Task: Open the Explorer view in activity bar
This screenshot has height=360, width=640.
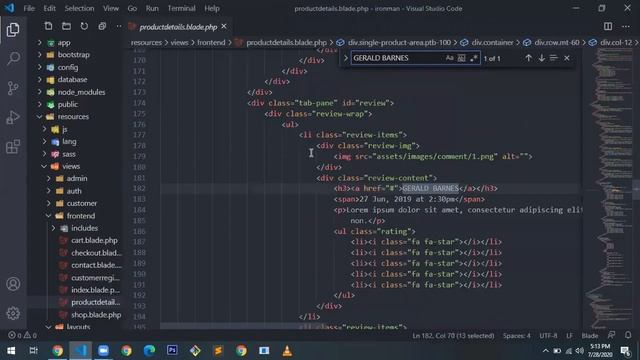Action: coord(13,30)
